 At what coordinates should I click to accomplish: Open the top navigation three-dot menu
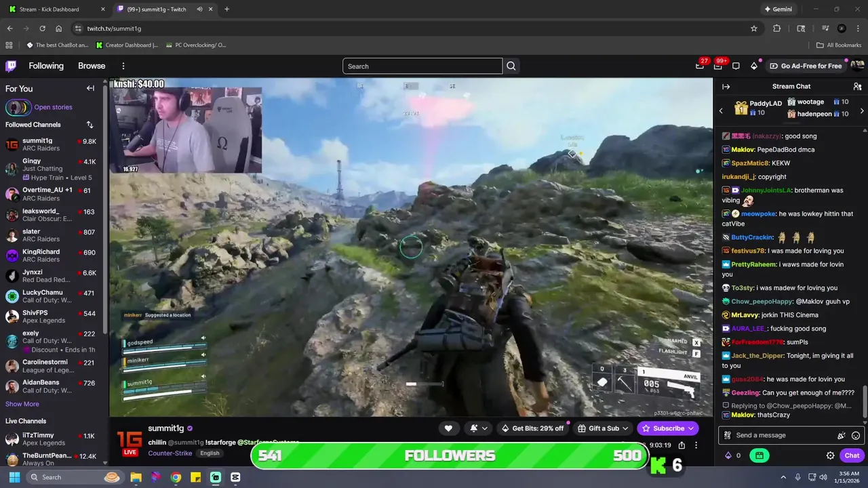[123, 66]
